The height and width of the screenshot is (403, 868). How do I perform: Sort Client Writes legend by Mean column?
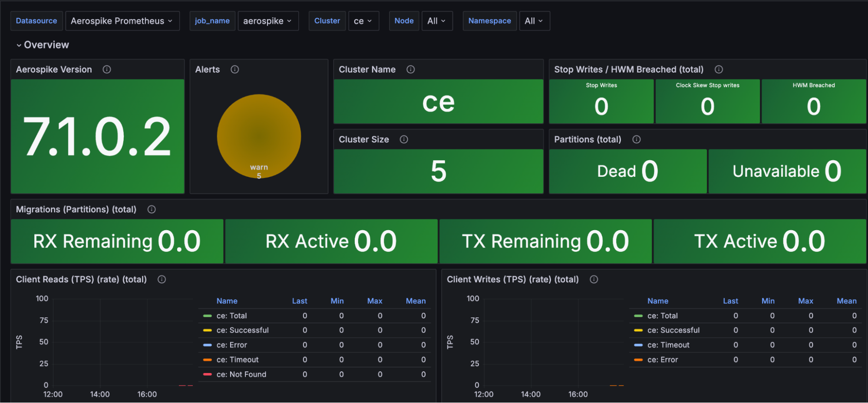847,301
